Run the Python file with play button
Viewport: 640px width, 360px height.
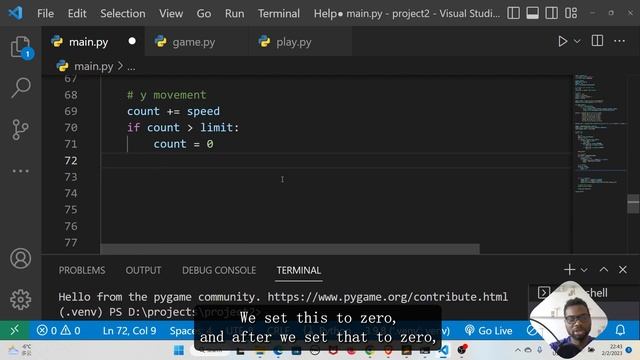[x=562, y=41]
